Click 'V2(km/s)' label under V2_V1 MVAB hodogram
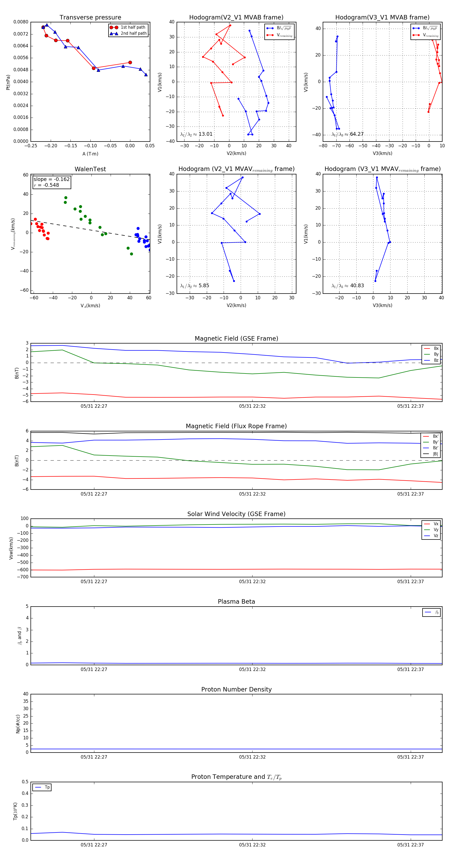 click(236, 153)
